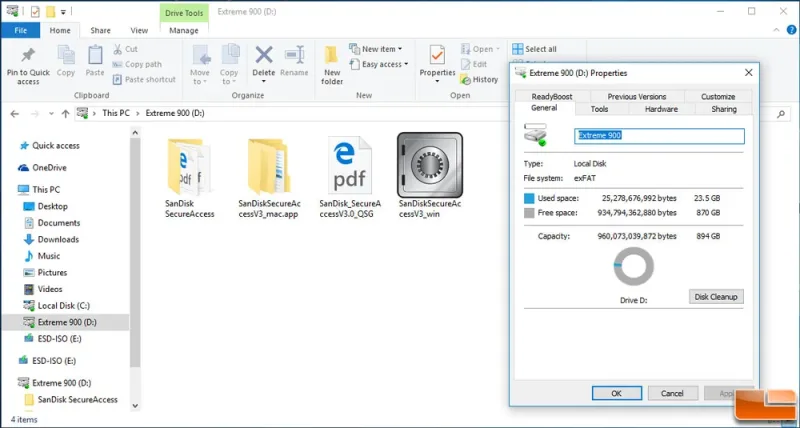Select the SanDiskSecureAccessV3_win vault icon
Screen dimensions: 800x428
(430, 165)
